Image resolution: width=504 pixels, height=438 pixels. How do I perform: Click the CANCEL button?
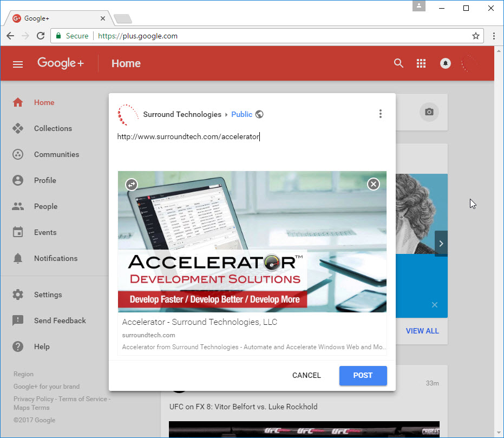tap(306, 375)
